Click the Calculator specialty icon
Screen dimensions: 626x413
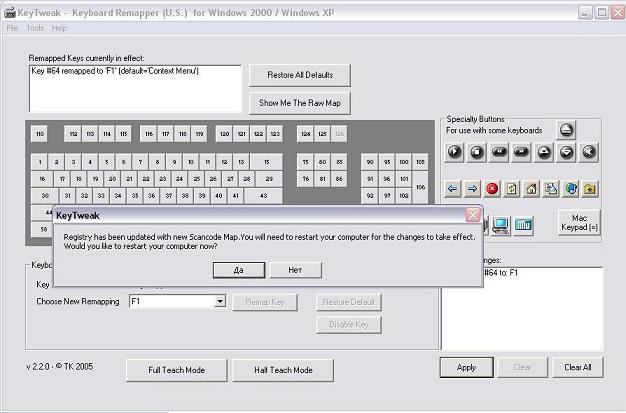[523, 226]
